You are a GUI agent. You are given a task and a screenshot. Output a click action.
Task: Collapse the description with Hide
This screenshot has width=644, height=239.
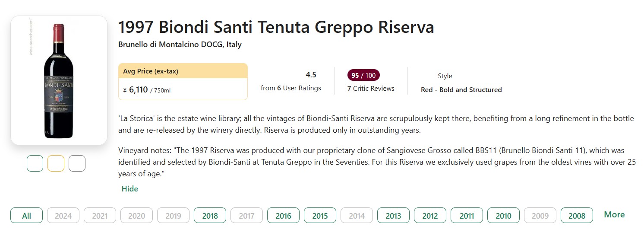[130, 189]
